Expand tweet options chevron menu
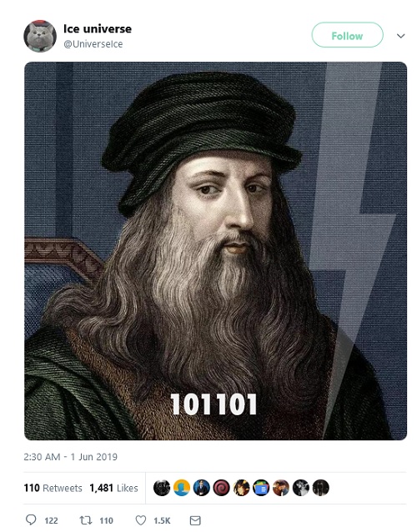 pyautogui.click(x=400, y=36)
